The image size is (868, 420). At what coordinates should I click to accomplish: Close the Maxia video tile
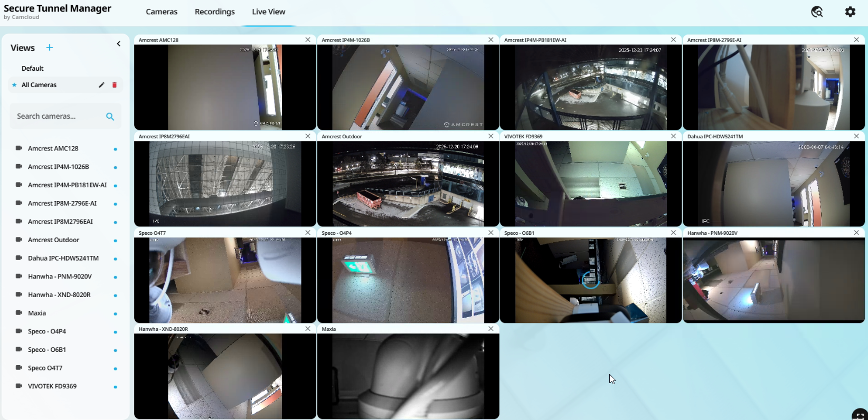tap(491, 329)
